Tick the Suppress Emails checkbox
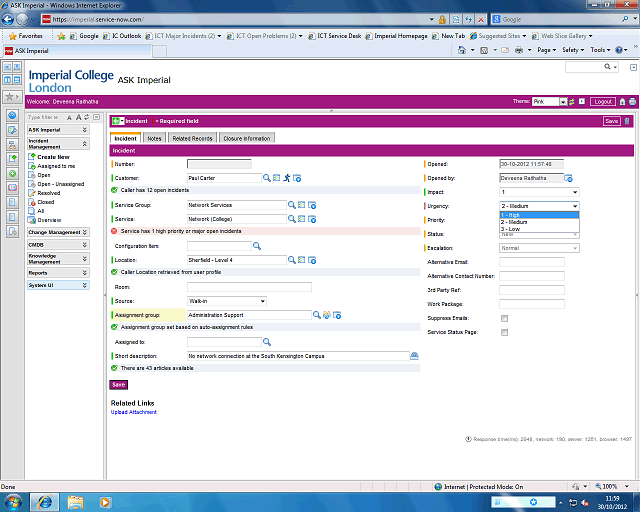The height and width of the screenshot is (512, 640). click(x=504, y=318)
